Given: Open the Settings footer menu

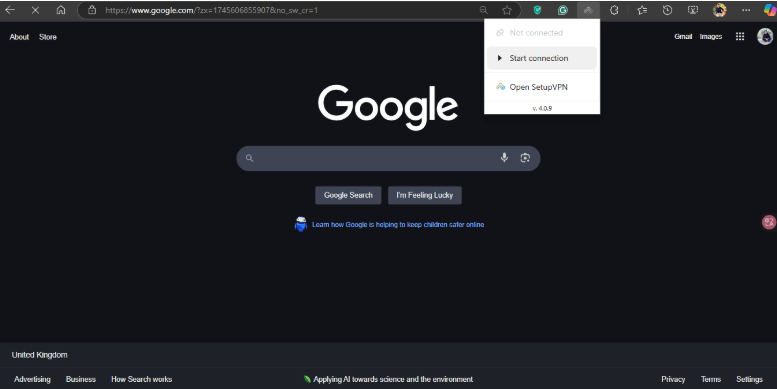Looking at the screenshot, I should pos(749,379).
